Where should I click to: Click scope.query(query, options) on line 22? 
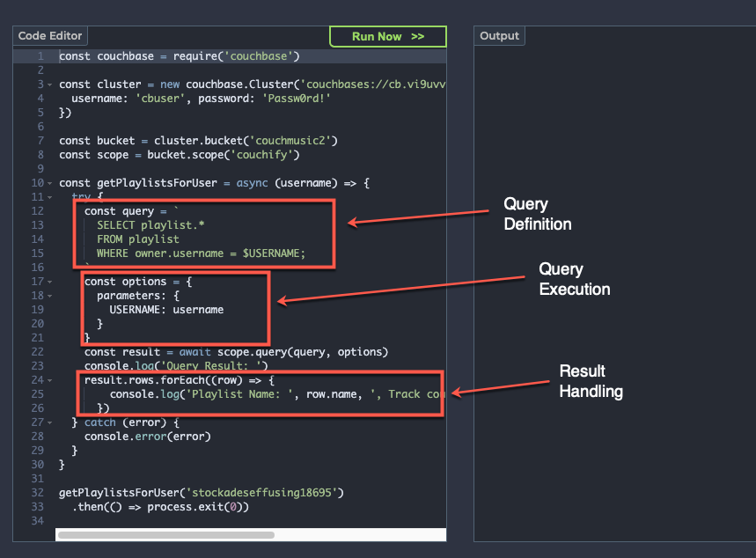pos(302,352)
